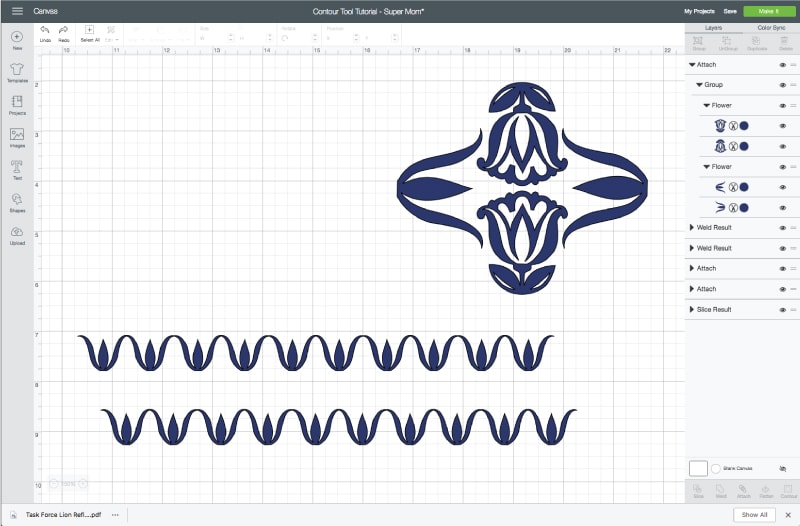
Task: Collapse the top Attach layer group
Action: pyautogui.click(x=691, y=65)
